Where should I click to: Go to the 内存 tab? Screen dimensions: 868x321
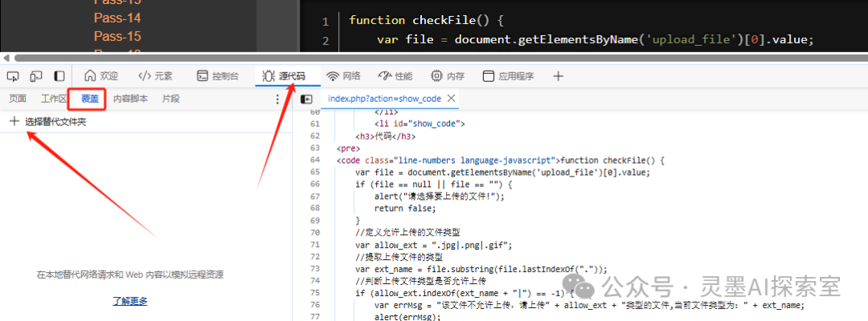coord(448,76)
